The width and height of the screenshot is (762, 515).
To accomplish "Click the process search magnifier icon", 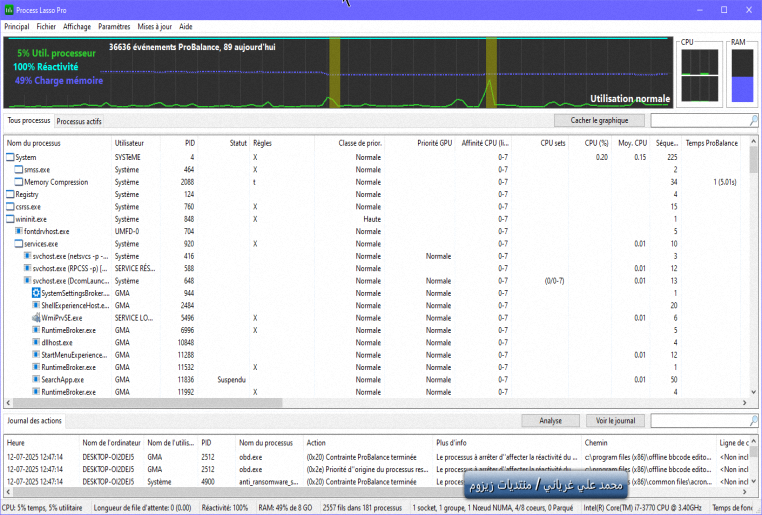I will coord(753,120).
